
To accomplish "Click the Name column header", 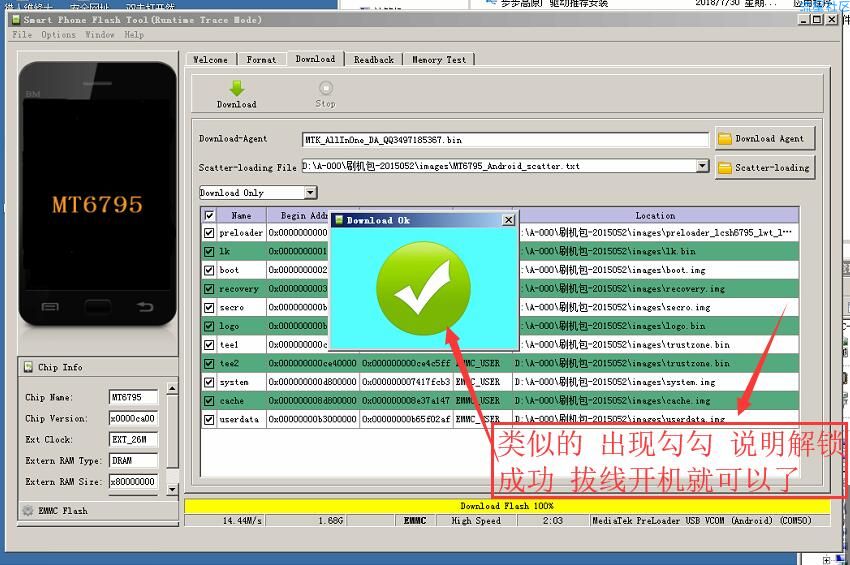I will (241, 216).
